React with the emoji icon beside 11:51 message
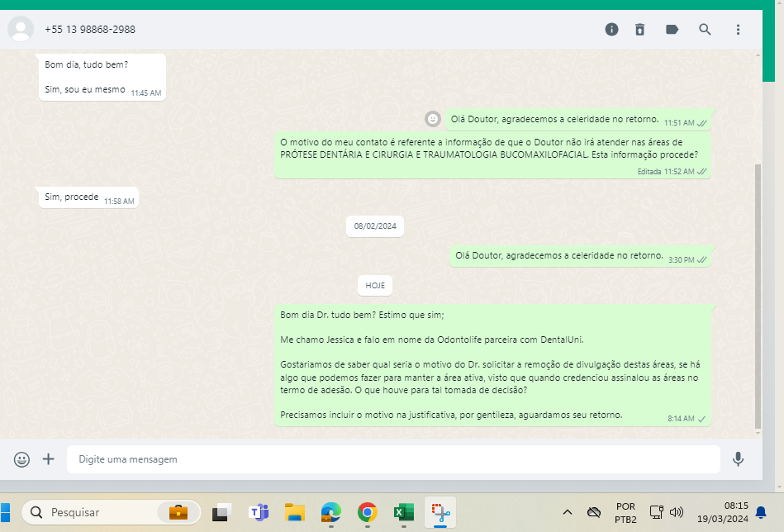Screen dimensions: 784x532 coord(433,119)
